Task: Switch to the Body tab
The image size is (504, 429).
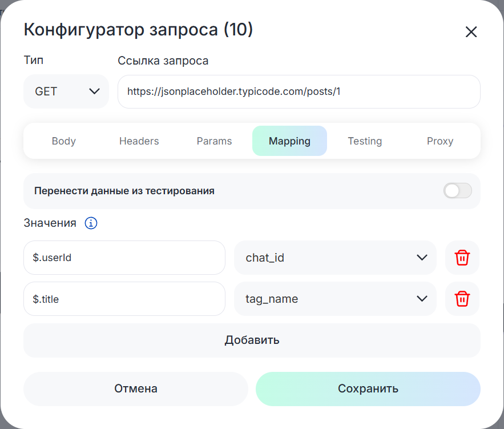Action: coord(63,141)
